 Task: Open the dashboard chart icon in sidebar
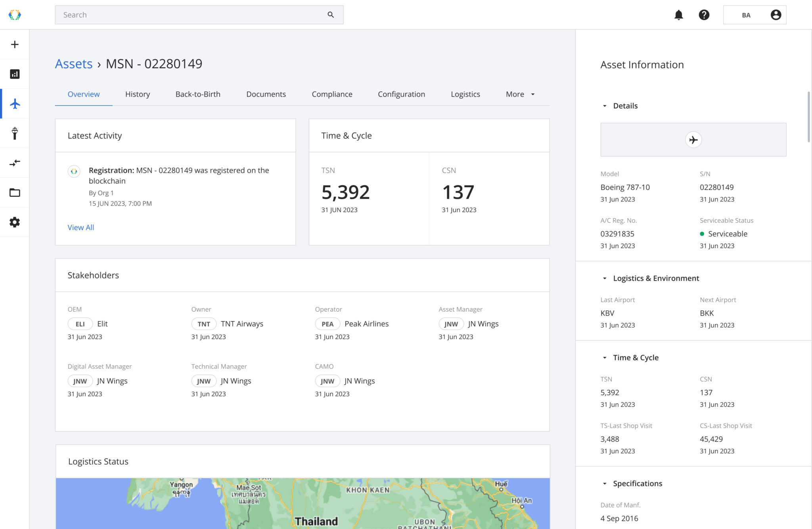15,74
